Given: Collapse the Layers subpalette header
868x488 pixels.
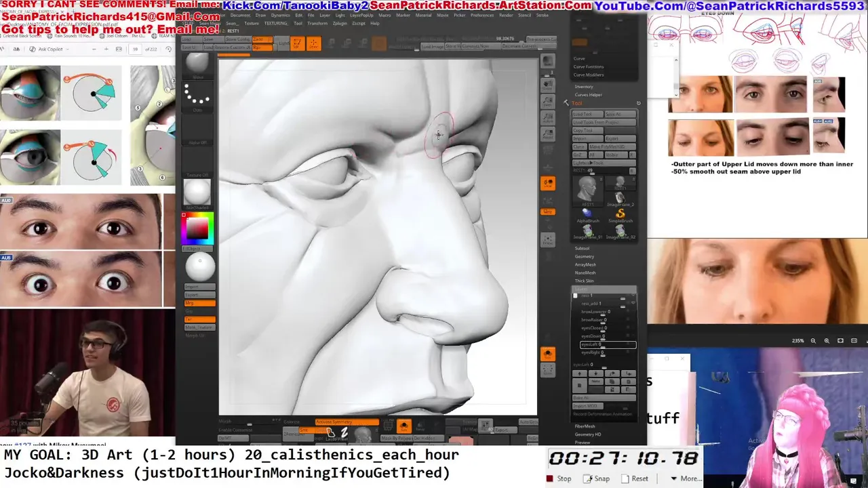Looking at the screenshot, I should tap(606, 289).
